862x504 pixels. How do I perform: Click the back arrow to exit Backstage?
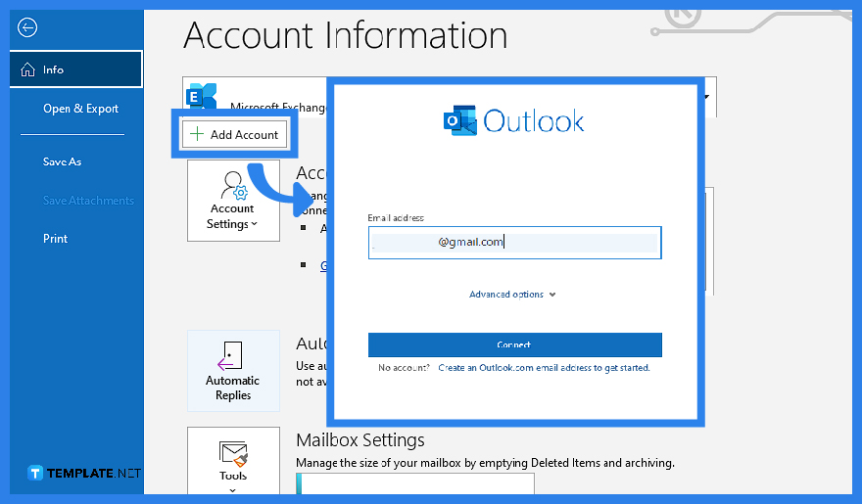click(27, 27)
